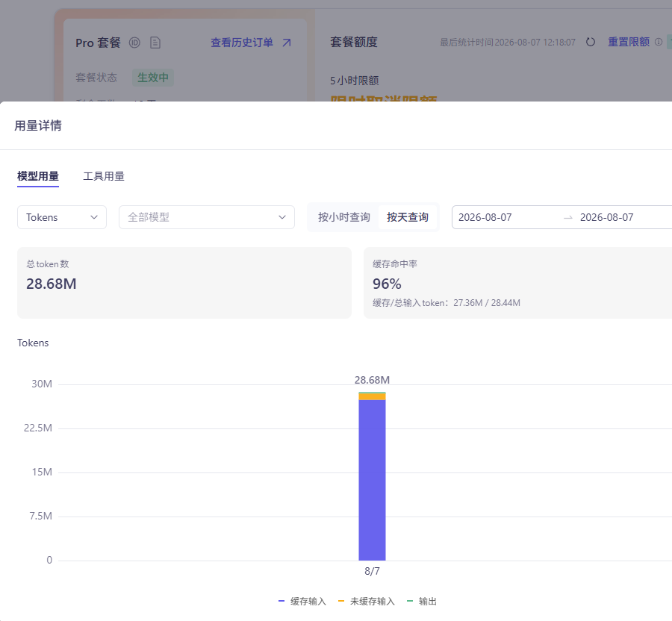Click the 最后统计时间 timestamp text
Image resolution: width=672 pixels, height=621 pixels.
coord(508,43)
